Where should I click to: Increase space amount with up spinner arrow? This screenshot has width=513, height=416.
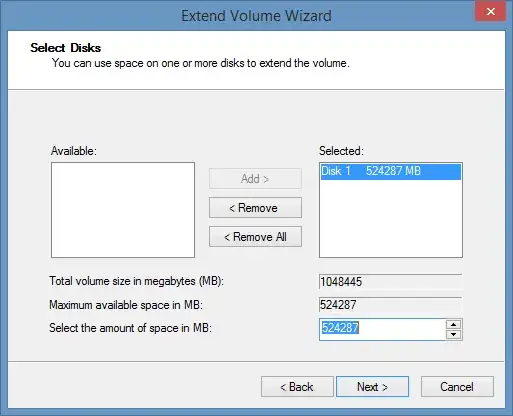pos(453,324)
